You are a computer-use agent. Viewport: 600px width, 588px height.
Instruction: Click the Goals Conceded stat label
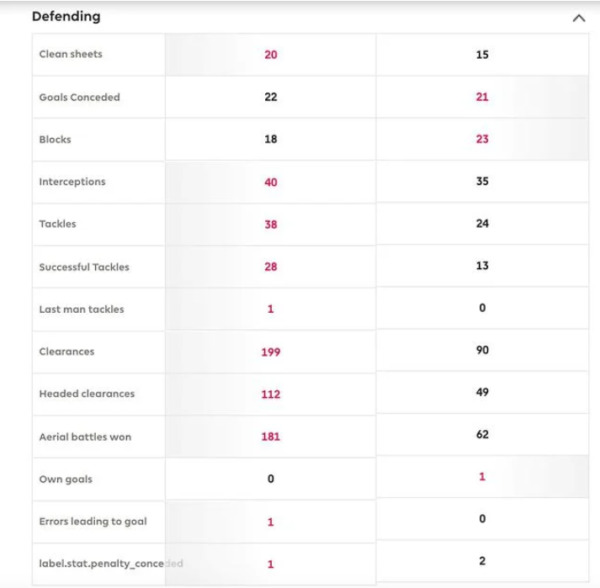coord(79,97)
